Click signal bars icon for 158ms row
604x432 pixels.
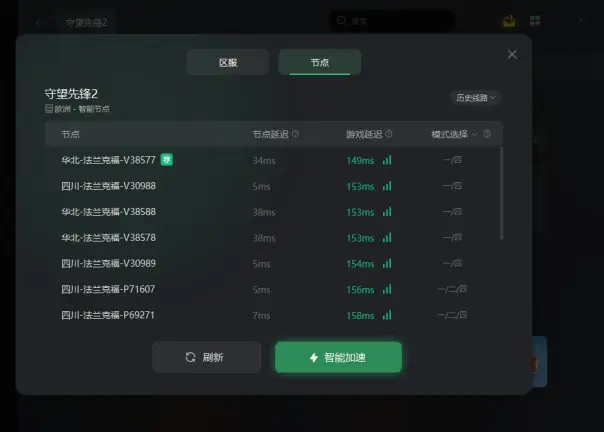tap(387, 315)
